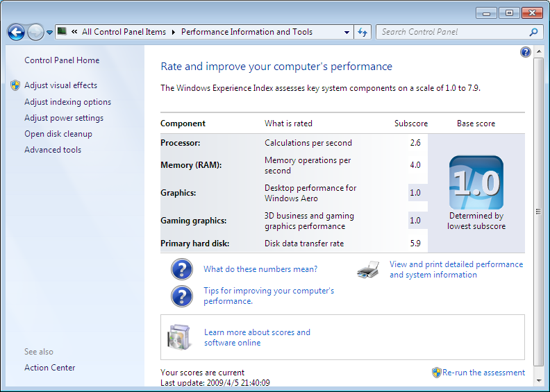Open the Help question mark button
Viewport: 550px width, 392px height.
[x=526, y=52]
